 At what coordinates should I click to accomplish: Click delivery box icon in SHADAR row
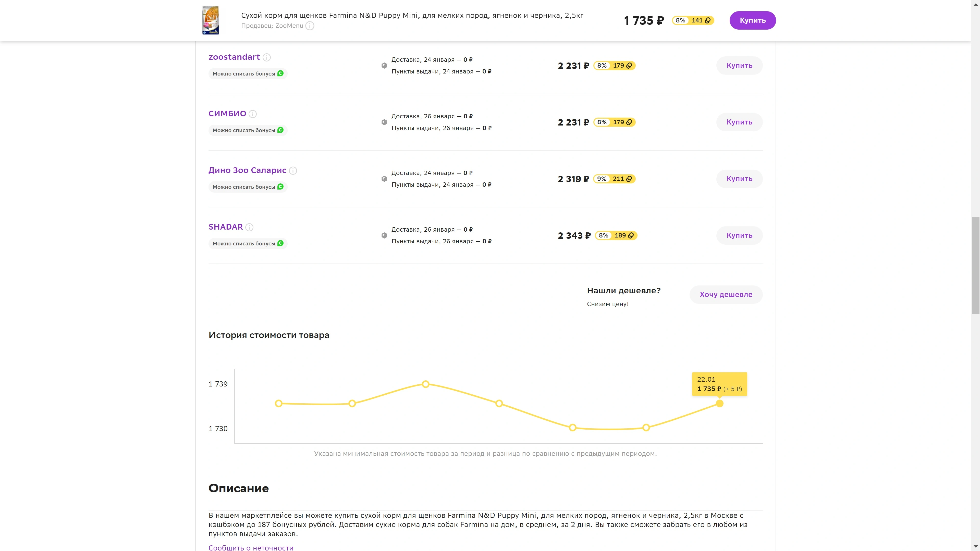pyautogui.click(x=384, y=235)
